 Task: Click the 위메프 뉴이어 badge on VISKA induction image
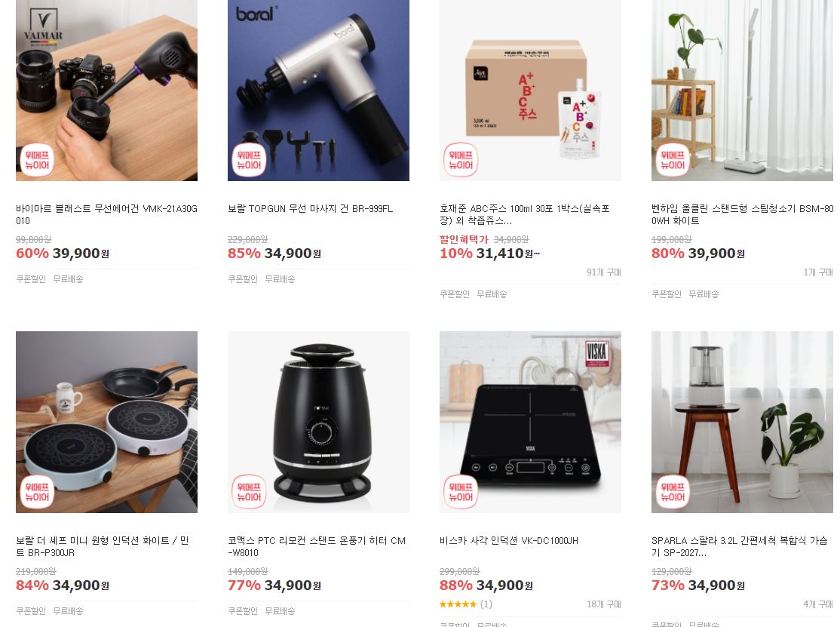(461, 492)
